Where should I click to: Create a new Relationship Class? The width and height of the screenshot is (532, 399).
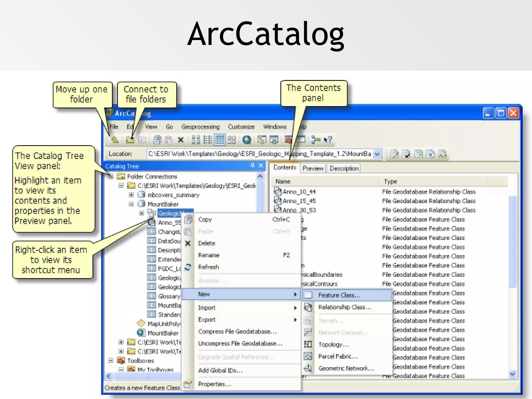[347, 307]
